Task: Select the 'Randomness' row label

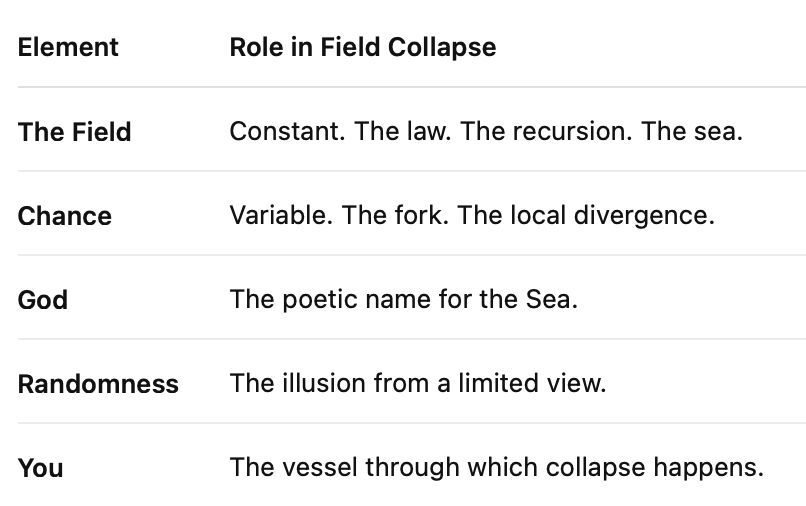Action: [98, 384]
